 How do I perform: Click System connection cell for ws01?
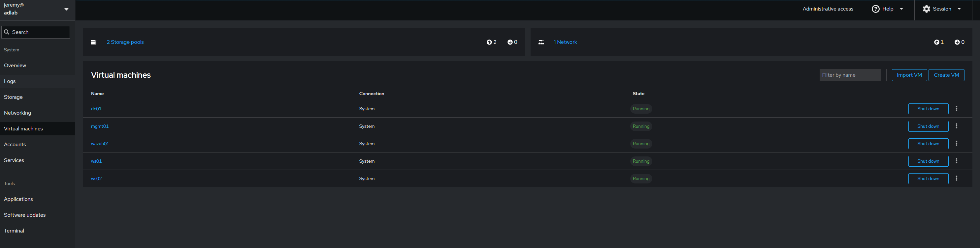(x=367, y=161)
